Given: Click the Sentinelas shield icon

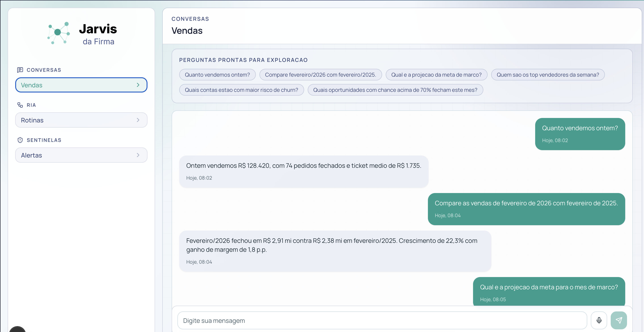Looking at the screenshot, I should (x=20, y=140).
